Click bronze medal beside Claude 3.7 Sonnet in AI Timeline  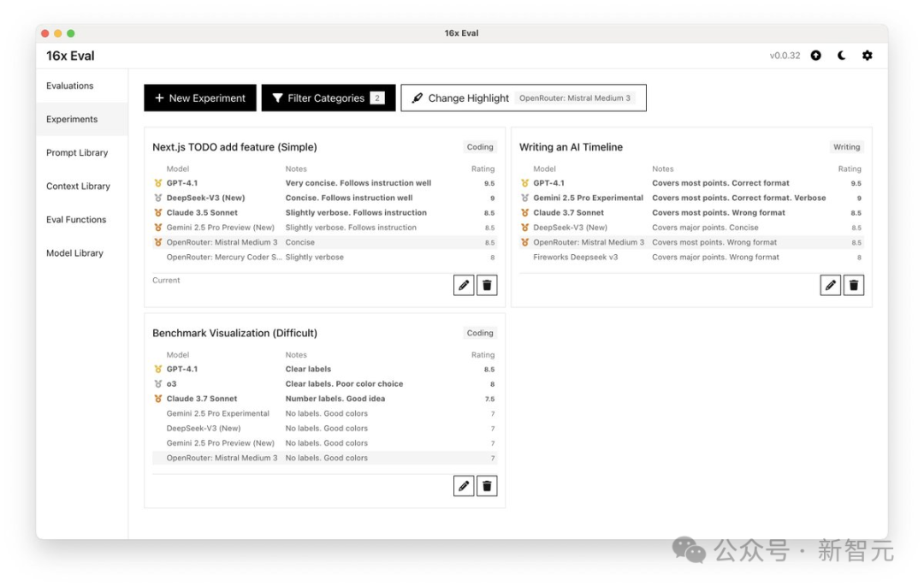(524, 213)
